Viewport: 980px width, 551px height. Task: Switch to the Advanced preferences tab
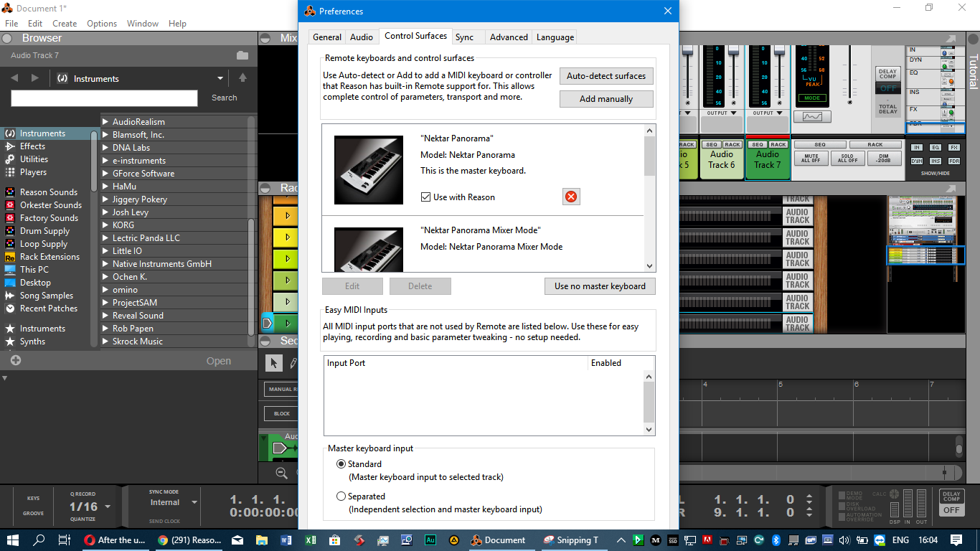click(509, 37)
